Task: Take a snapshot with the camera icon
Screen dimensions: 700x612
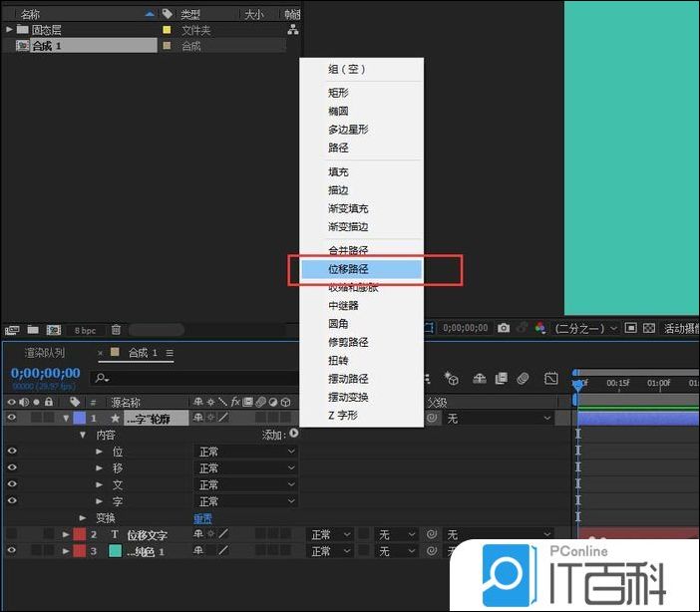Action: tap(504, 328)
